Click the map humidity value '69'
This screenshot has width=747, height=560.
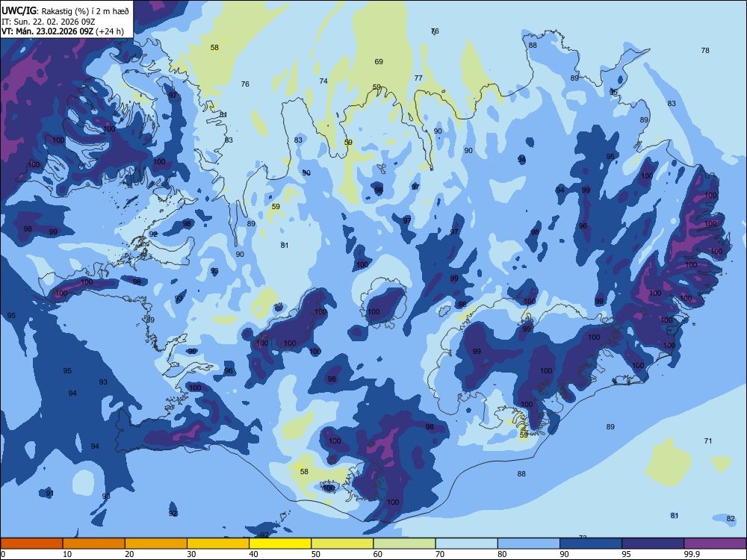(x=379, y=61)
